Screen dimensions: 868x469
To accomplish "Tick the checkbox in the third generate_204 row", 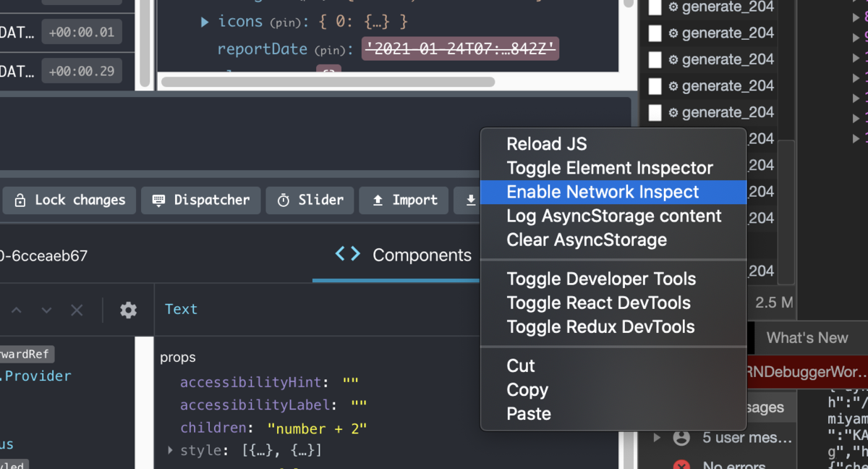I will (x=655, y=59).
